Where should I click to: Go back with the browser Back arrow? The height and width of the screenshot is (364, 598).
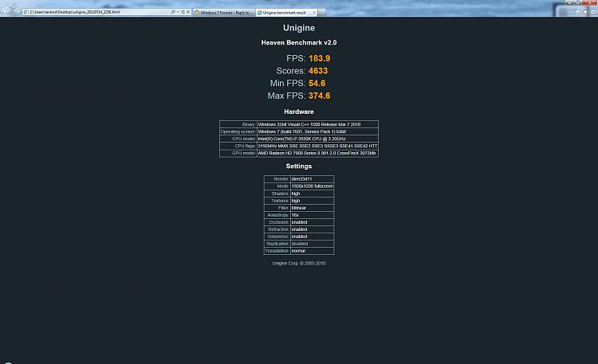[x=6, y=11]
